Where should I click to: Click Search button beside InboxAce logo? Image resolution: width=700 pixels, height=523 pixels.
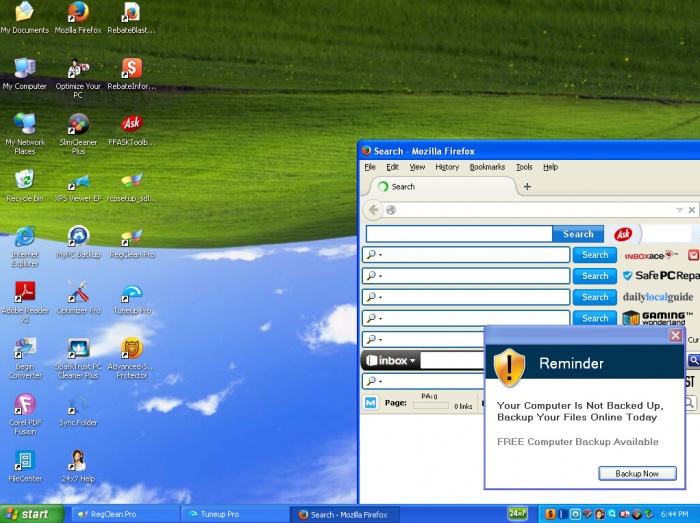point(595,255)
